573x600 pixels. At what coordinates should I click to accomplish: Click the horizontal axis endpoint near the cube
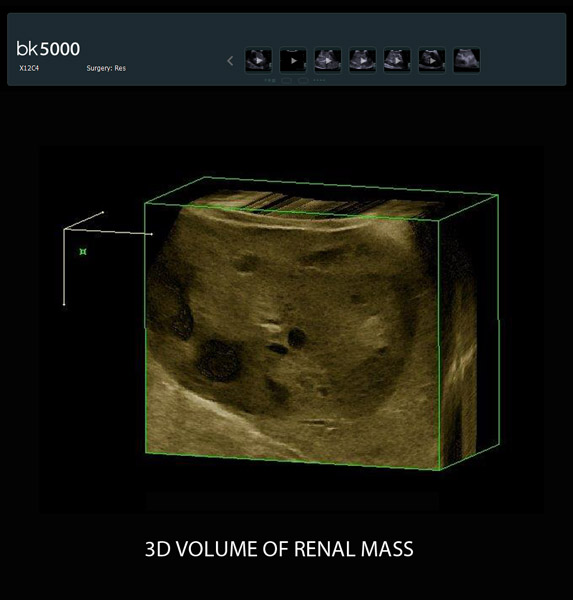152,234
